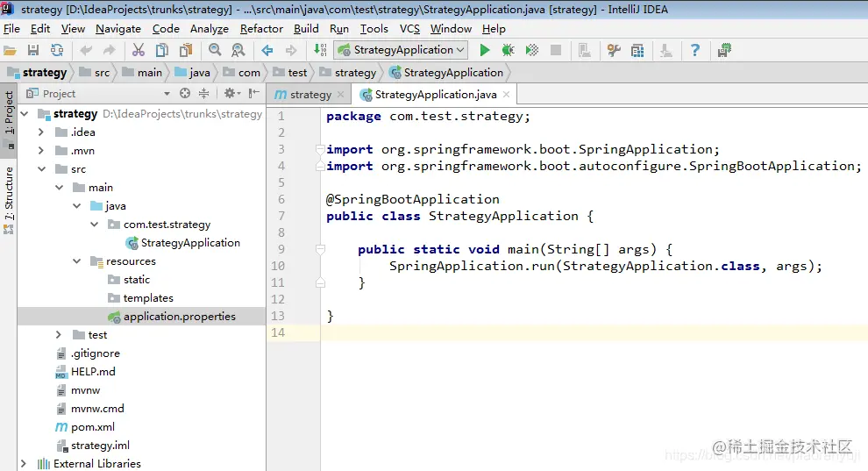This screenshot has width=868, height=471.
Task: Click the scroll from source target icon
Action: point(185,94)
